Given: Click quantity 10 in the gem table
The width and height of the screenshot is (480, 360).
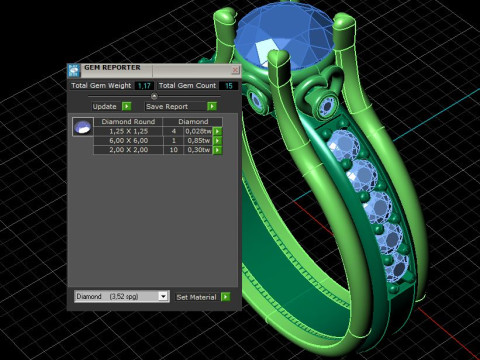Looking at the screenshot, I should click(x=173, y=150).
